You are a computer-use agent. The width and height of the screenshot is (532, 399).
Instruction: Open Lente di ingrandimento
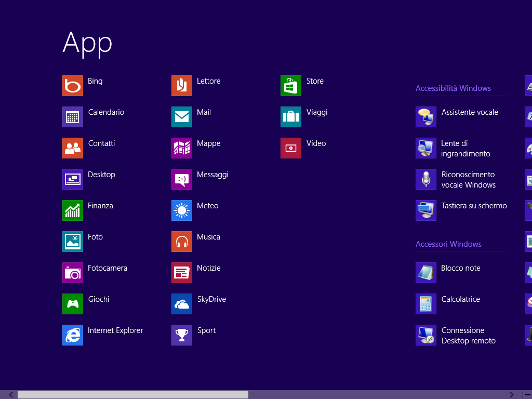click(426, 148)
